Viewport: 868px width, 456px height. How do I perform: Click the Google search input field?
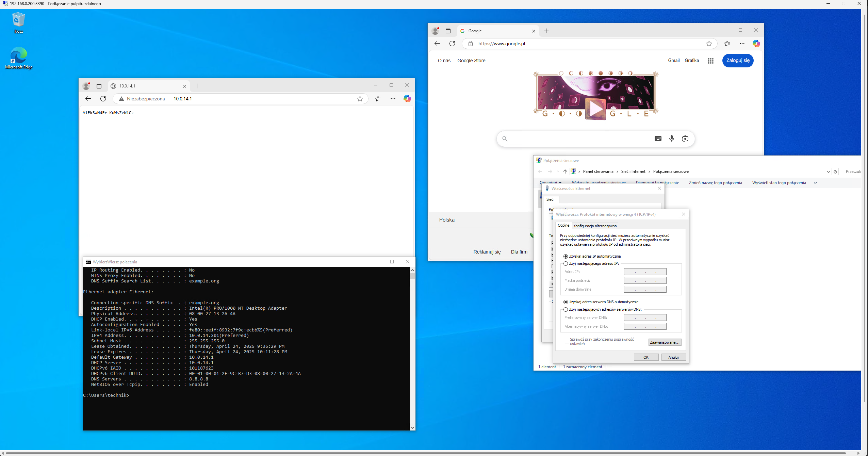pyautogui.click(x=578, y=139)
